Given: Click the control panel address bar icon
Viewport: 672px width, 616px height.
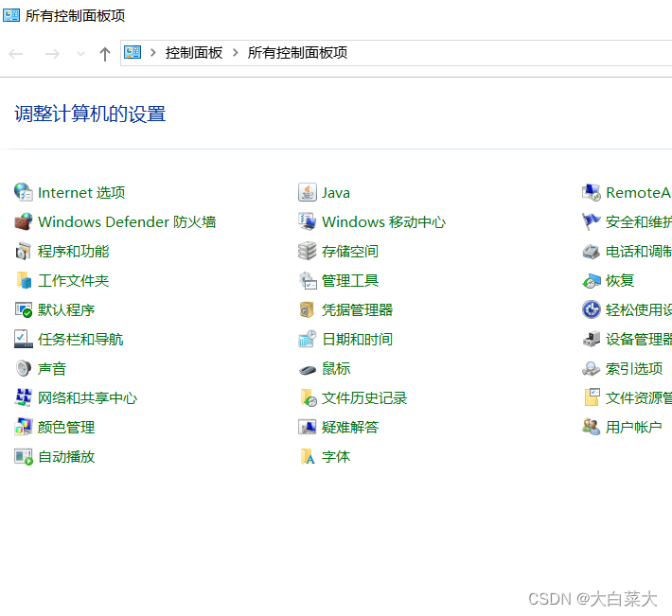Looking at the screenshot, I should (133, 52).
